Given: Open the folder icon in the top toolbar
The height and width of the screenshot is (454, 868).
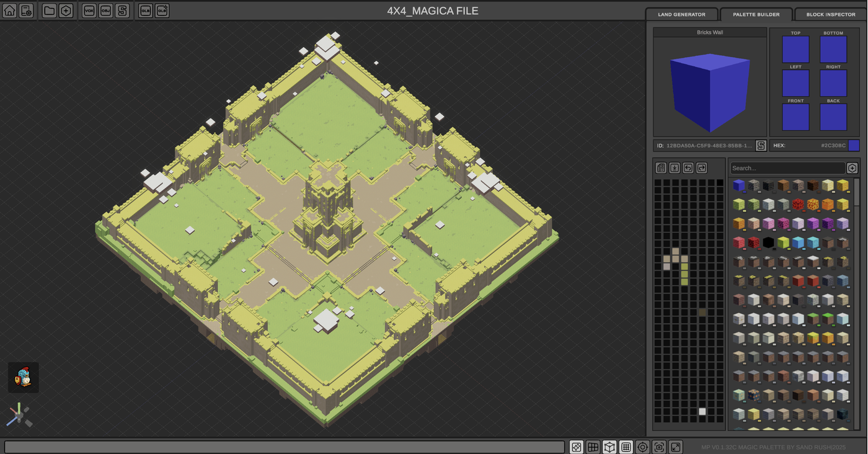Looking at the screenshot, I should (49, 11).
